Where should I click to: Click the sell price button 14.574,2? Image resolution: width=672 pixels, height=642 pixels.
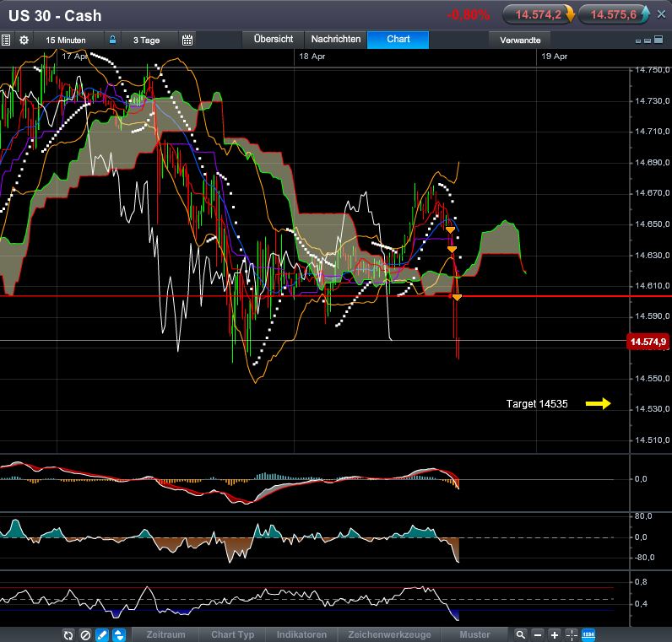click(x=539, y=14)
